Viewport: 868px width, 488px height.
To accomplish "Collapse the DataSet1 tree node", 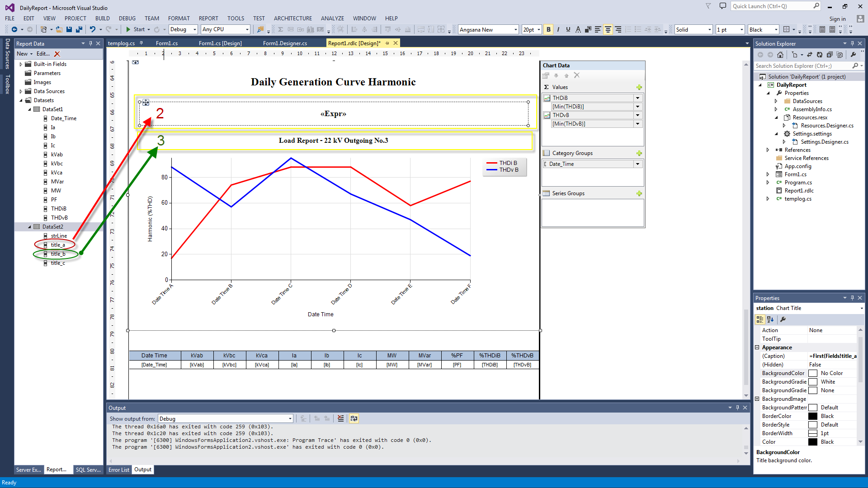I will click(30, 109).
